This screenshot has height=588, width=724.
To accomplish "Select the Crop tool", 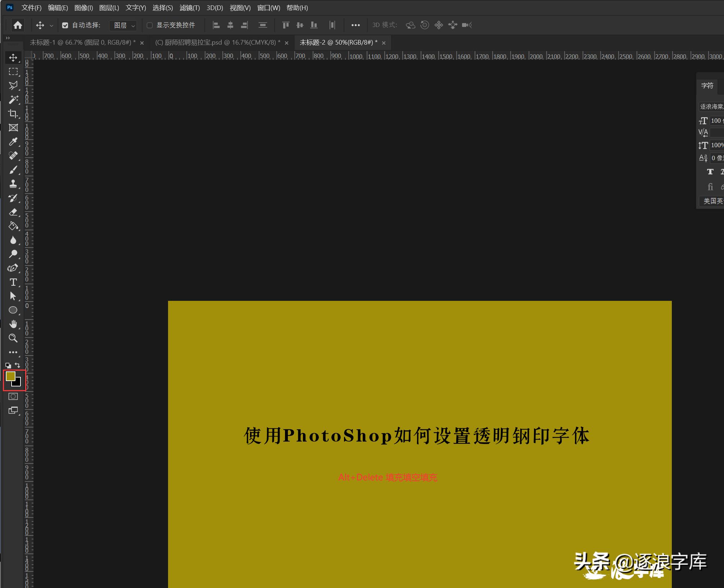I will 13,114.
